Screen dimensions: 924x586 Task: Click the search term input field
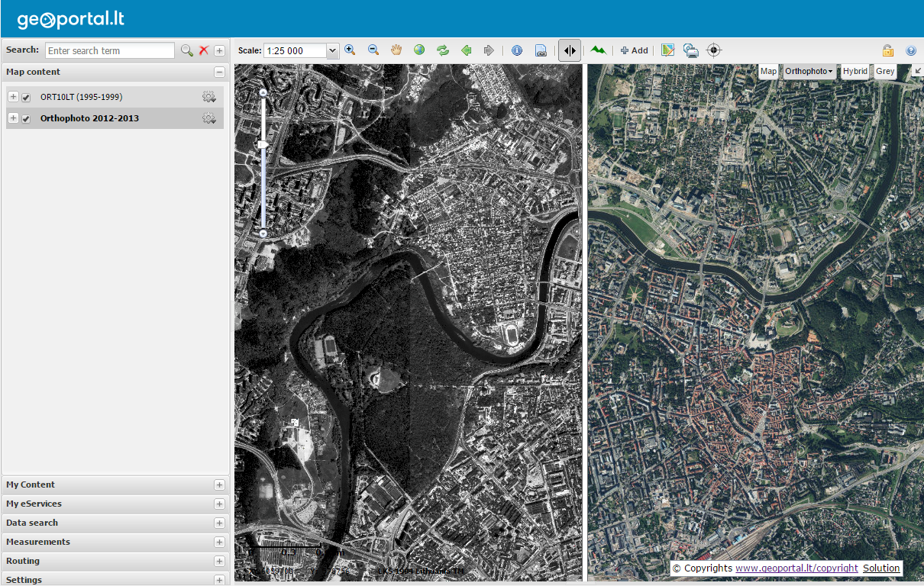coord(110,50)
